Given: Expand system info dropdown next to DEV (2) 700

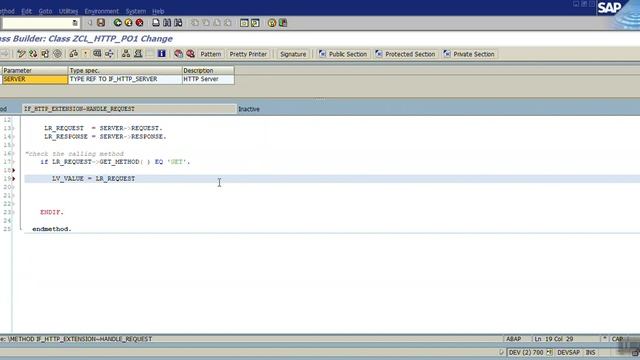Looking at the screenshot, I should [549, 352].
